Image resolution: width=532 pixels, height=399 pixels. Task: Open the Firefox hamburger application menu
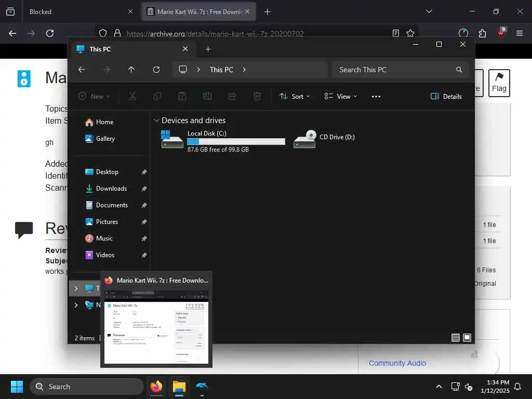pos(520,33)
